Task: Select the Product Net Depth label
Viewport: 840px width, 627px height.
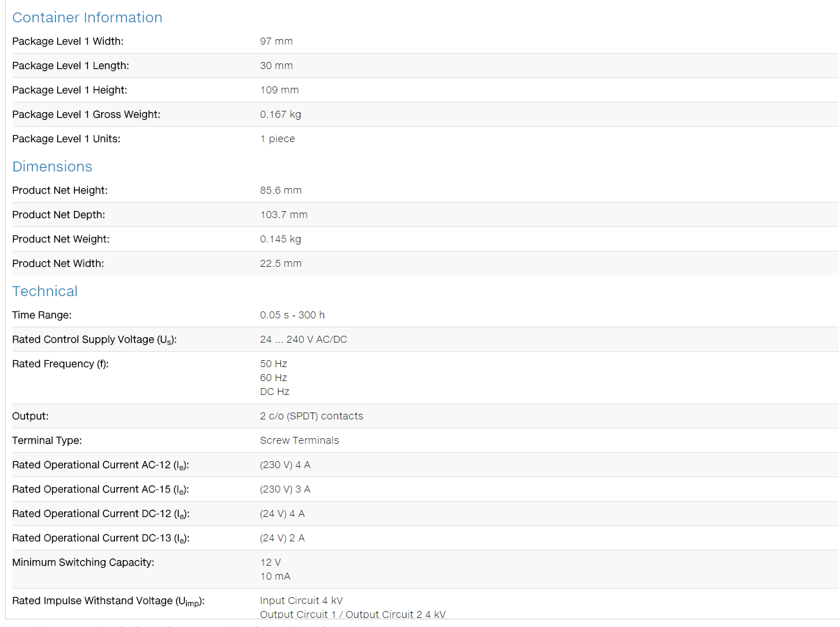Action: pyautogui.click(x=59, y=215)
